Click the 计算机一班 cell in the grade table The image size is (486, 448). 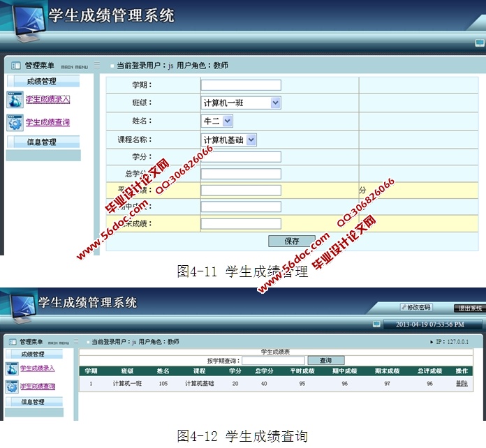tap(127, 384)
